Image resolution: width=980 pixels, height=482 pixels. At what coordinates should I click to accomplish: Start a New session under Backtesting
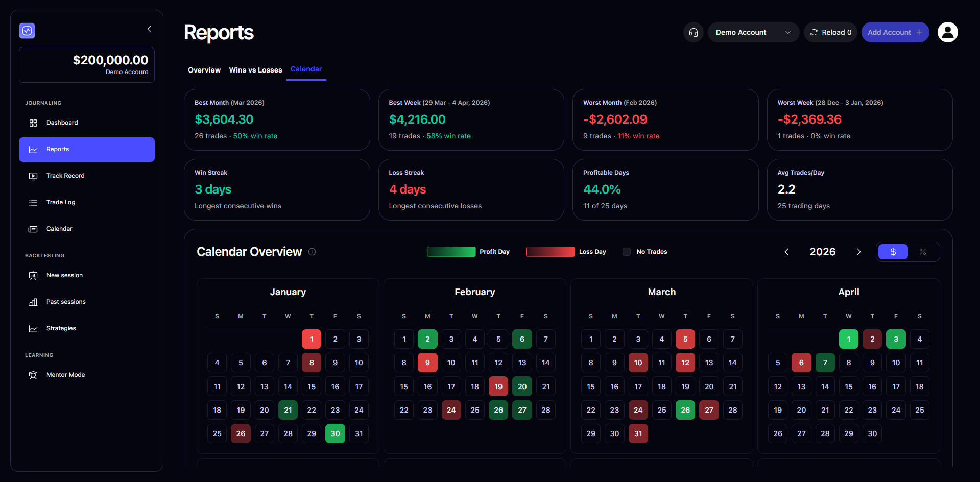coord(64,275)
